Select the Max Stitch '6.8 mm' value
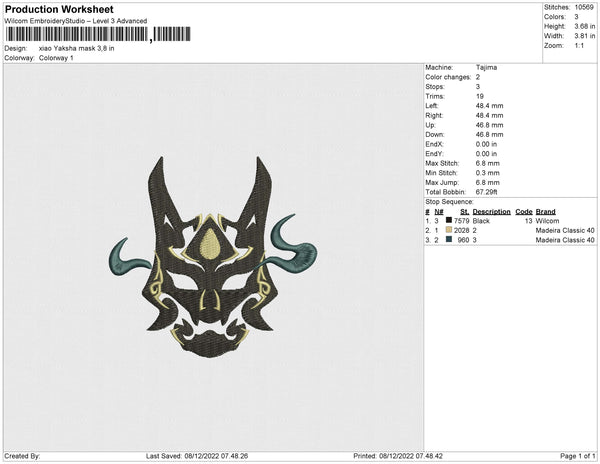600x464 pixels. coord(488,163)
